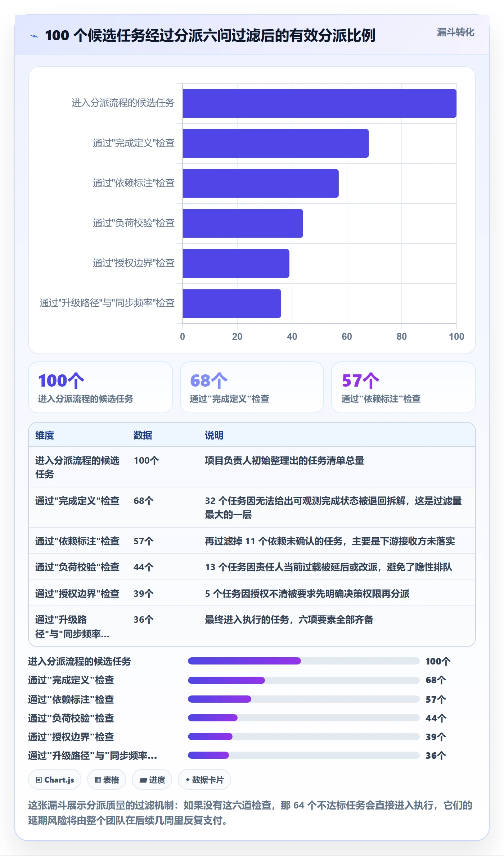Click the progress bar showing 39个
The image size is (504, 856).
click(x=304, y=736)
